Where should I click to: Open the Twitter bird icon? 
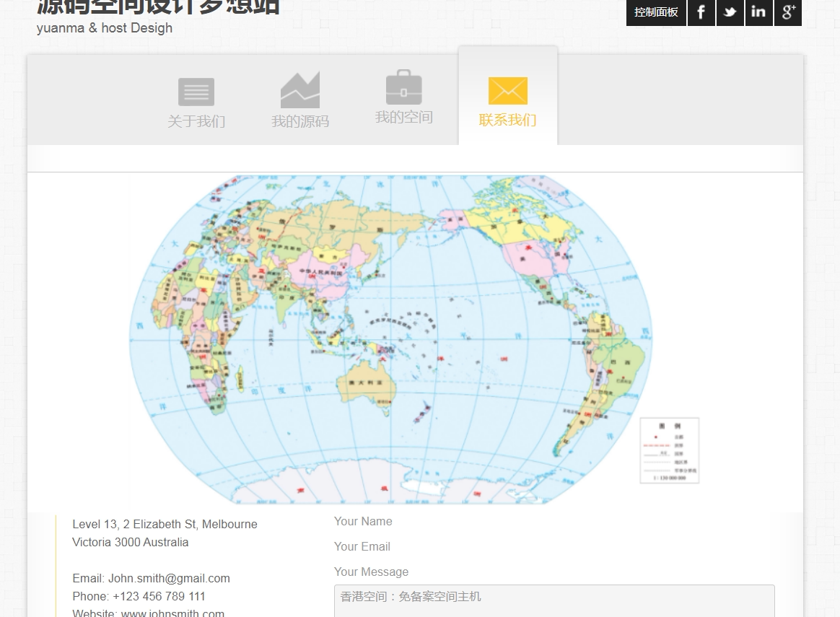[730, 12]
